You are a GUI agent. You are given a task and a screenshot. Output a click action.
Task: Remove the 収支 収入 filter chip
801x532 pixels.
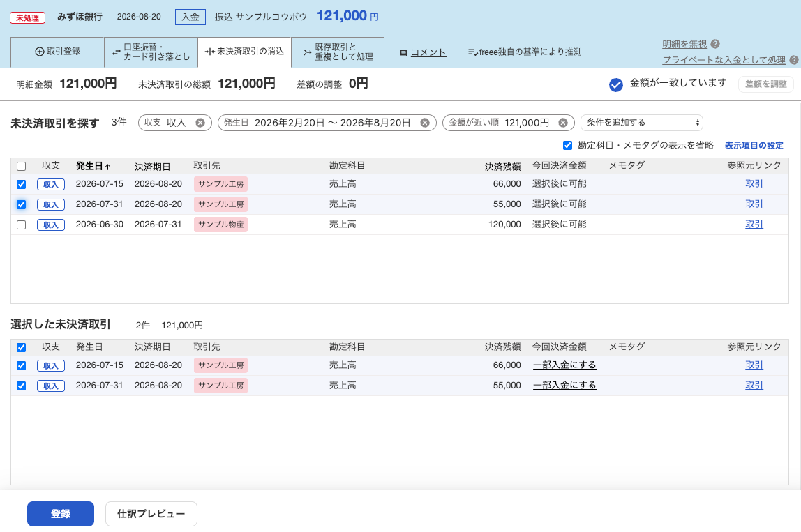(200, 123)
